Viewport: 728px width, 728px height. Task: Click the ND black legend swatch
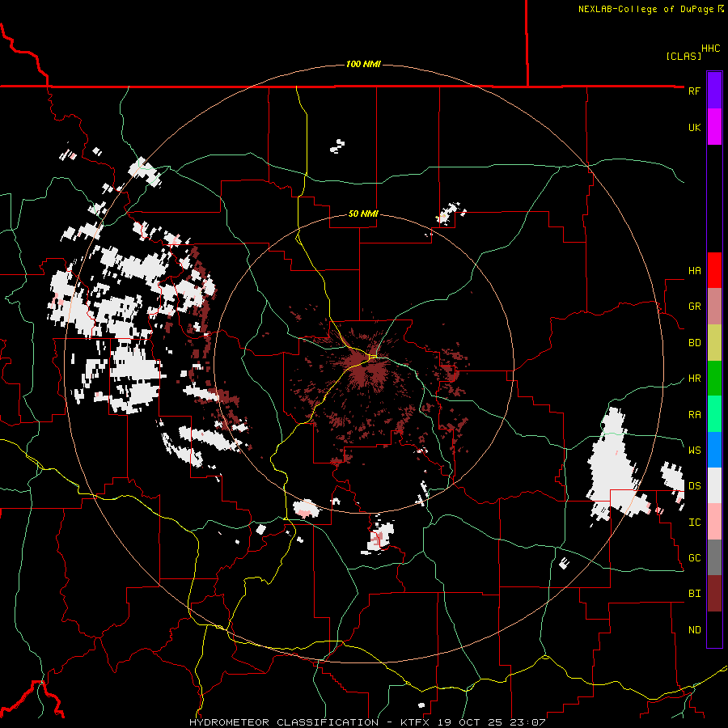[x=714, y=629]
